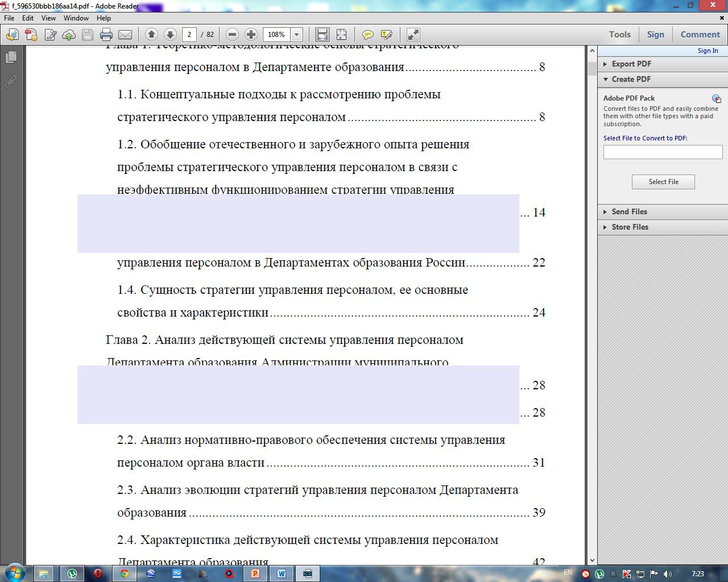The image size is (728, 582).
Task: Click the Select File button
Action: click(663, 182)
